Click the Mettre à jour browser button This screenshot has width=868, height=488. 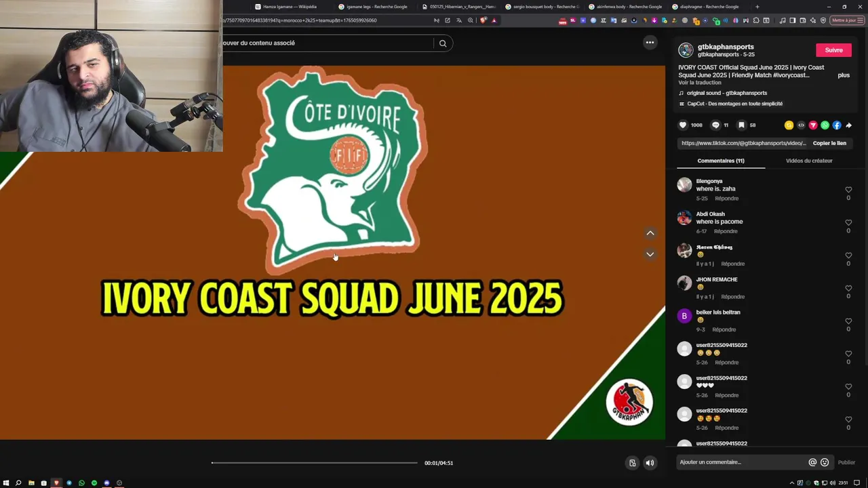(846, 20)
